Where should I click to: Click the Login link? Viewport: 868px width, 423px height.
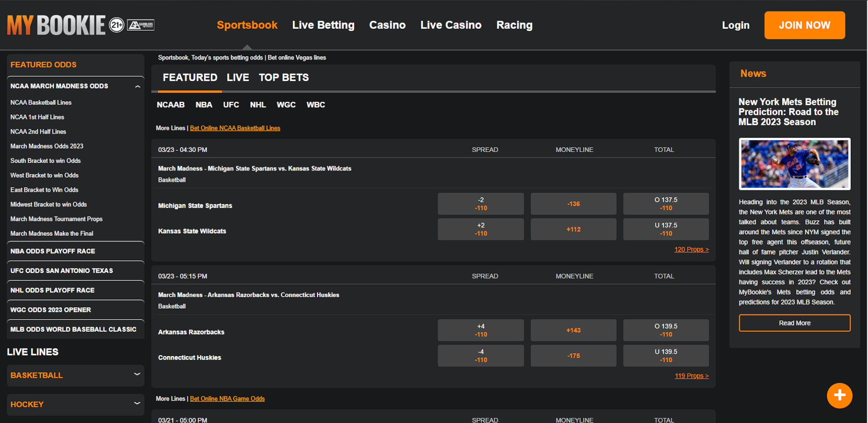tap(736, 25)
